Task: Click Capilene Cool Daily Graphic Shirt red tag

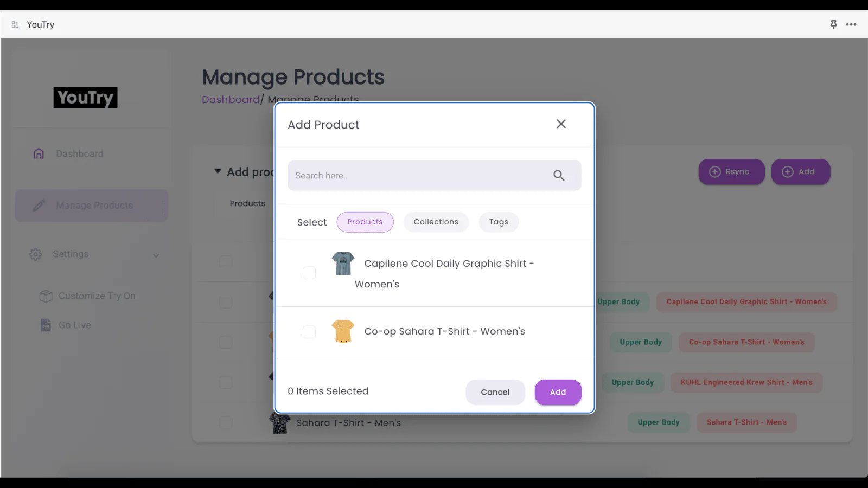Action: click(x=746, y=302)
